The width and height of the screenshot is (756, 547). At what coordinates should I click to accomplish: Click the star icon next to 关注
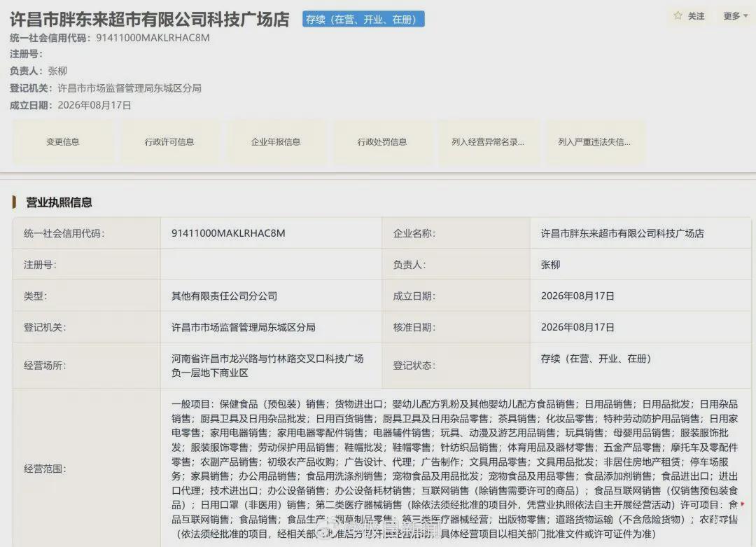coord(678,16)
